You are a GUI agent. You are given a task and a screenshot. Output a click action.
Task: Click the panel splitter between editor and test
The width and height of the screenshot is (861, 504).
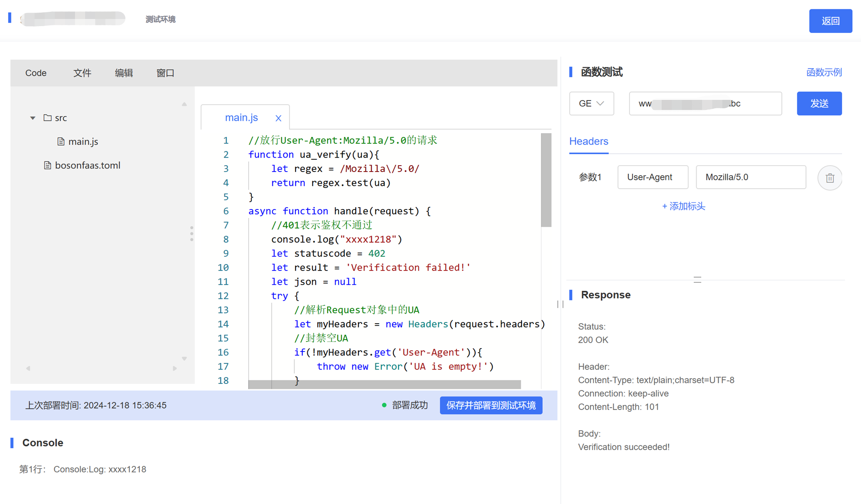(561, 304)
